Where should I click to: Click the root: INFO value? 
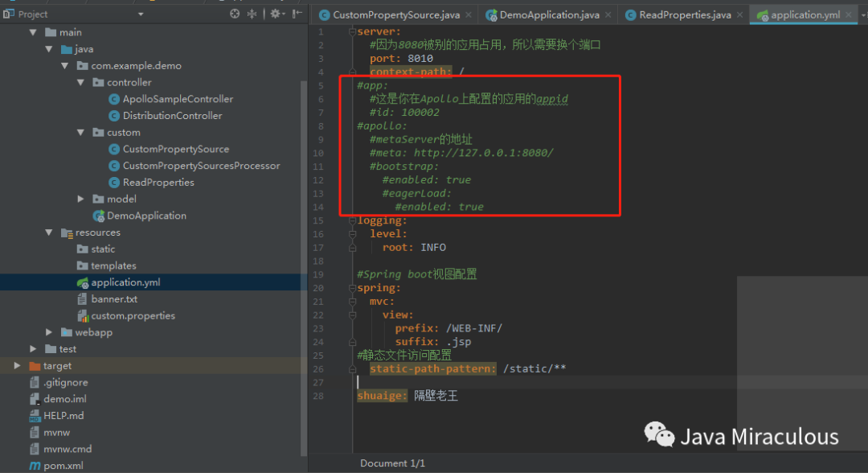tap(433, 248)
